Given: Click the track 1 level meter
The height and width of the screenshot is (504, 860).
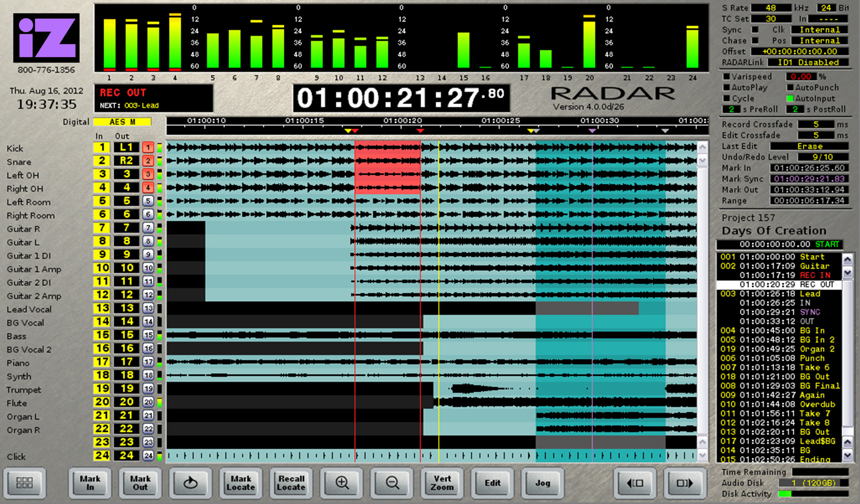Looking at the screenshot, I should pos(109,44).
